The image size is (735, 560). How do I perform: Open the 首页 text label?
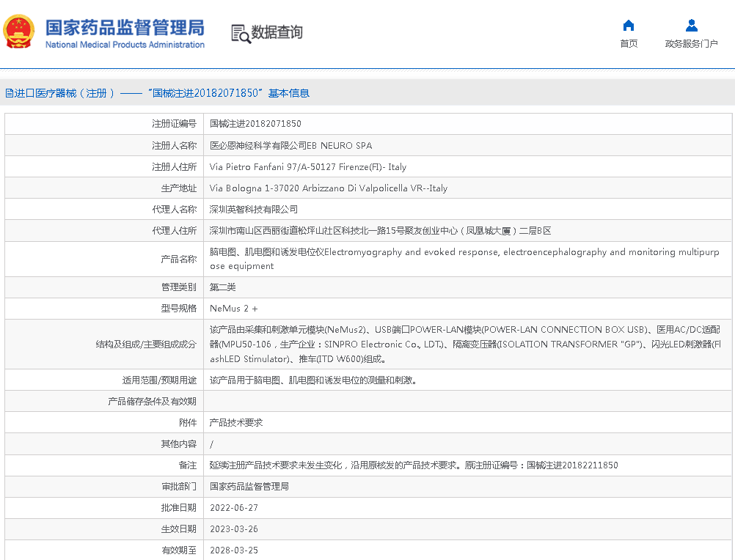(629, 44)
